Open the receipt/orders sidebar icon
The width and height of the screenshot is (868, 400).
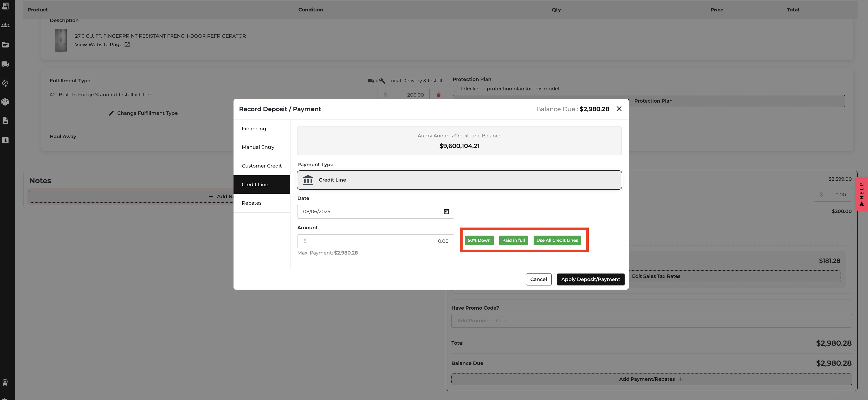(x=5, y=6)
